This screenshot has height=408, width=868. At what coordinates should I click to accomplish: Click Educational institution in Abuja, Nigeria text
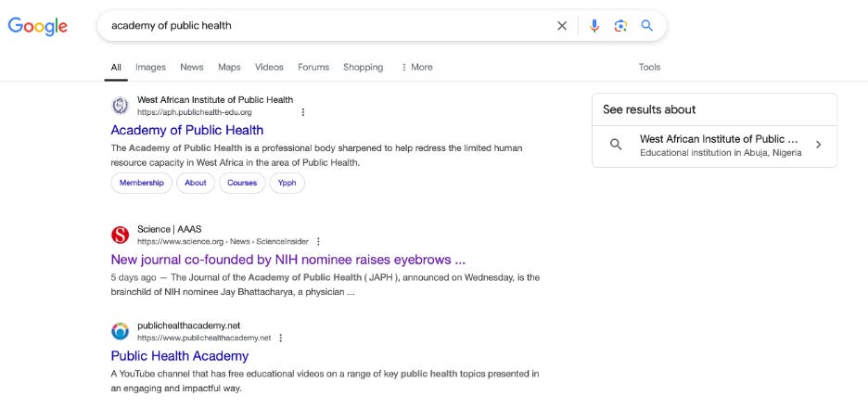[x=721, y=153]
